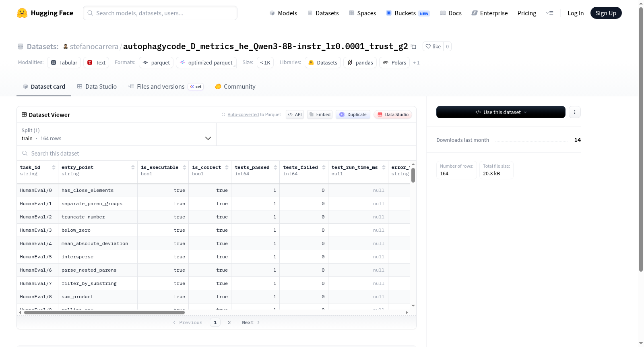This screenshot has width=644, height=347.
Task: Click Log In
Action: tap(576, 13)
